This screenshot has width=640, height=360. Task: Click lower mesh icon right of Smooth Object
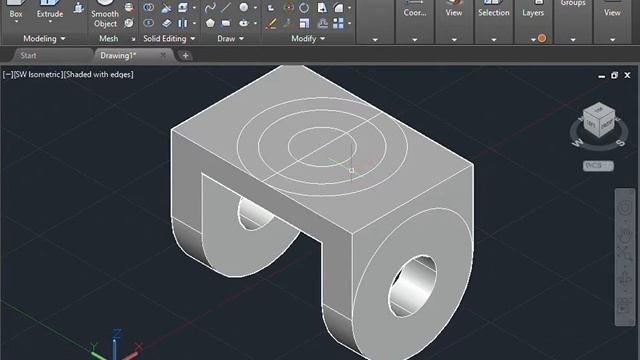(x=129, y=23)
